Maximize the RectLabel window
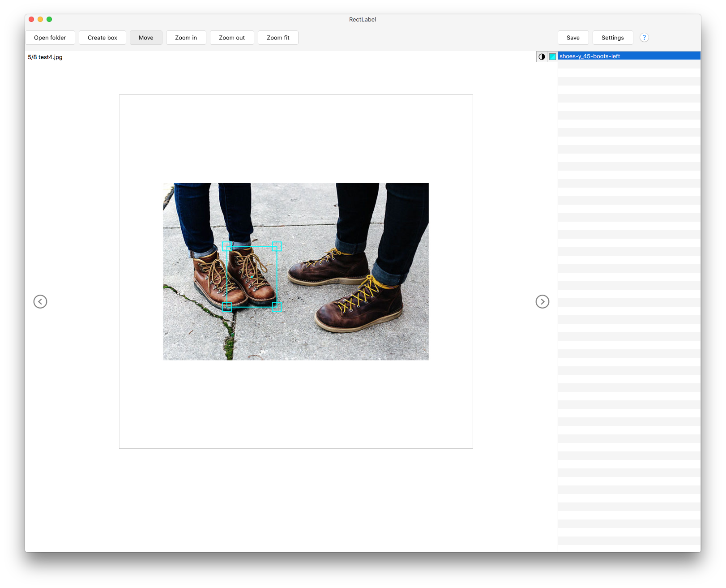 [49, 19]
